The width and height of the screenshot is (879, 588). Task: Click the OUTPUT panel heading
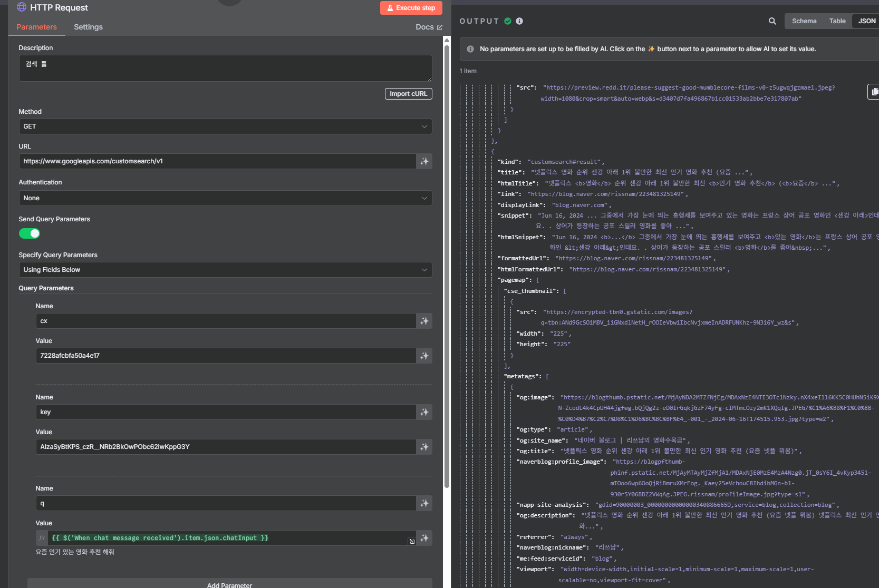[479, 21]
